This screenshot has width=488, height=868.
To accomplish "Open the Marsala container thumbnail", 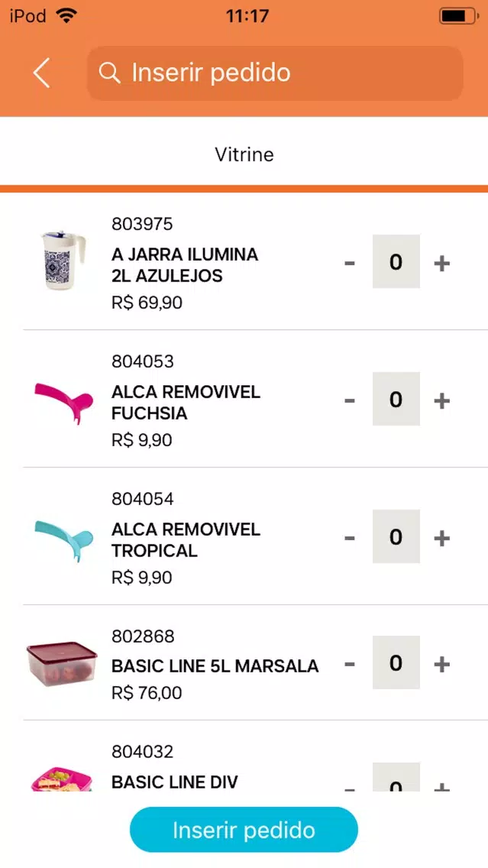I will pos(61,664).
